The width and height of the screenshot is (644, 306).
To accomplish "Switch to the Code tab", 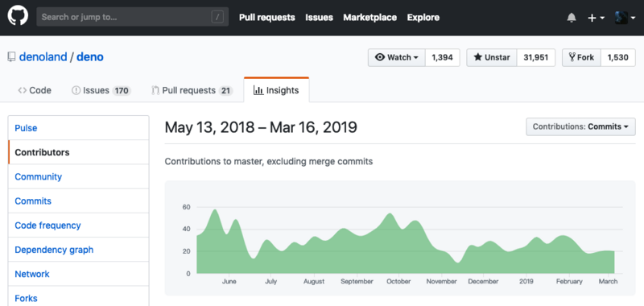I will point(35,90).
